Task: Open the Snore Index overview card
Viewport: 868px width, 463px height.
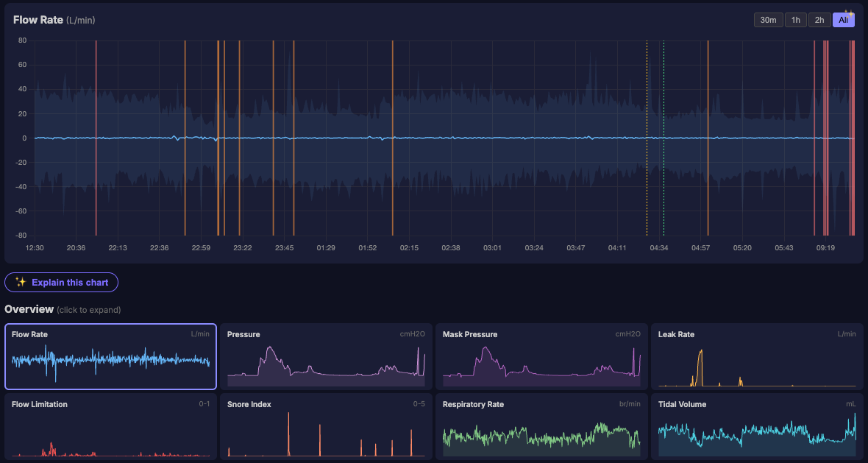Action: 326,426
